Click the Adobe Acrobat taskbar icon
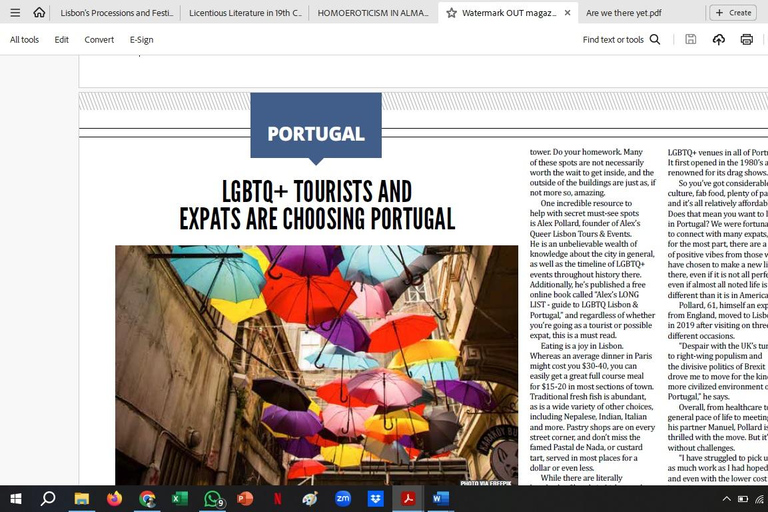Image resolution: width=768 pixels, height=512 pixels. tap(408, 499)
